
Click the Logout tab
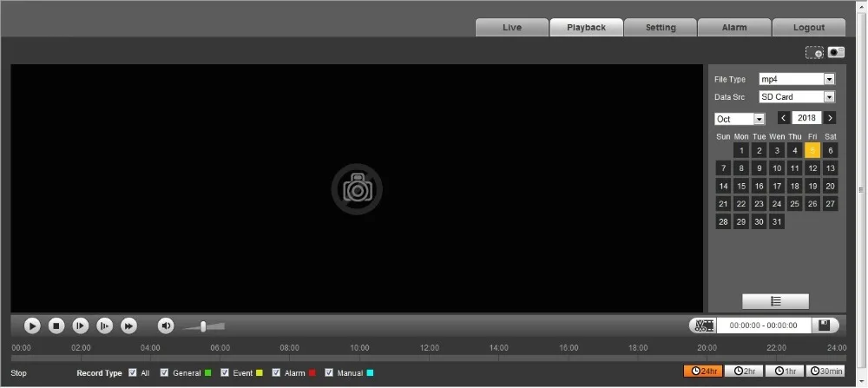point(809,28)
